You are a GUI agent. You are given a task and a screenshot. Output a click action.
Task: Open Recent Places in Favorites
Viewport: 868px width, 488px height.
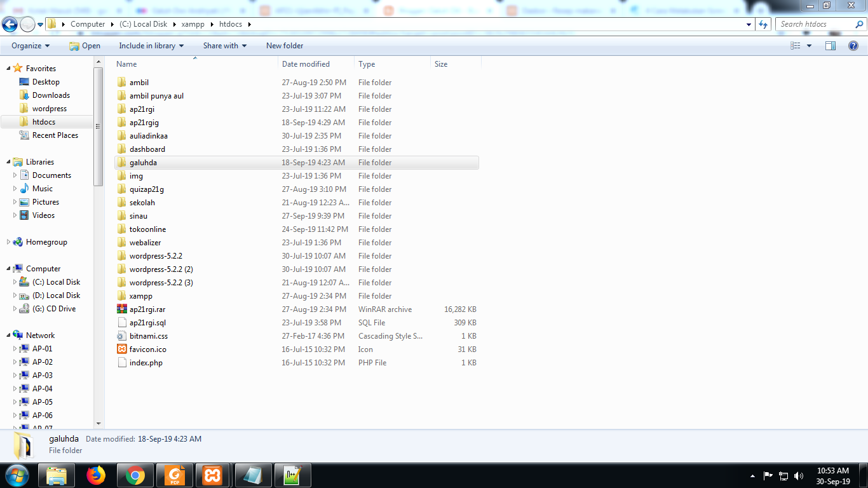[x=55, y=135]
